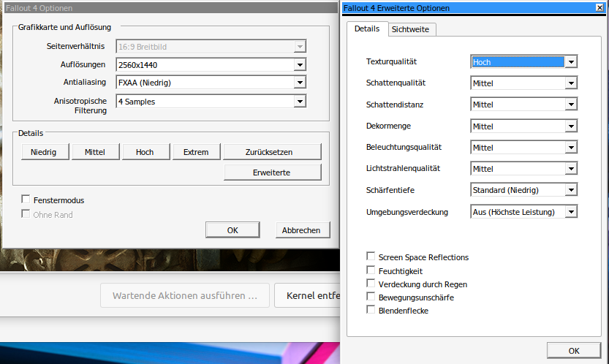Open the Umgebungsverdeckung dropdown
The width and height of the screenshot is (609, 364).
(x=523, y=212)
